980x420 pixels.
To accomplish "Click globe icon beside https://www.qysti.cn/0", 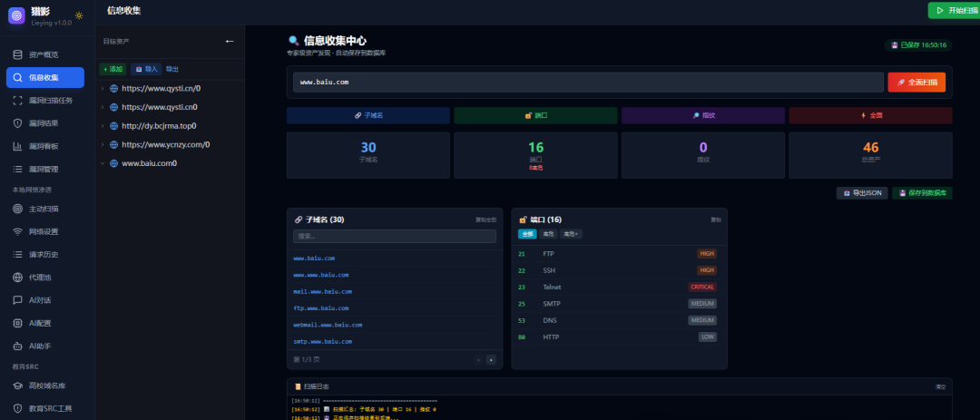I will 113,89.
